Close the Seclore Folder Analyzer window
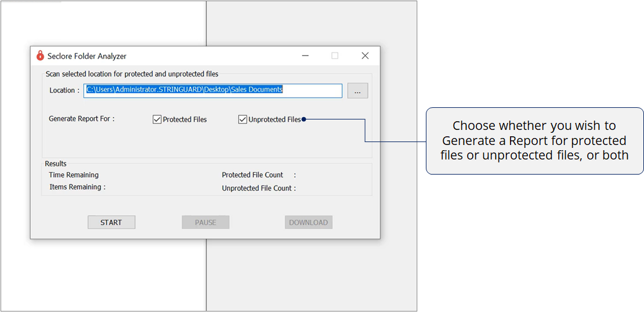Viewport: 644px width, 312px height. tap(365, 56)
